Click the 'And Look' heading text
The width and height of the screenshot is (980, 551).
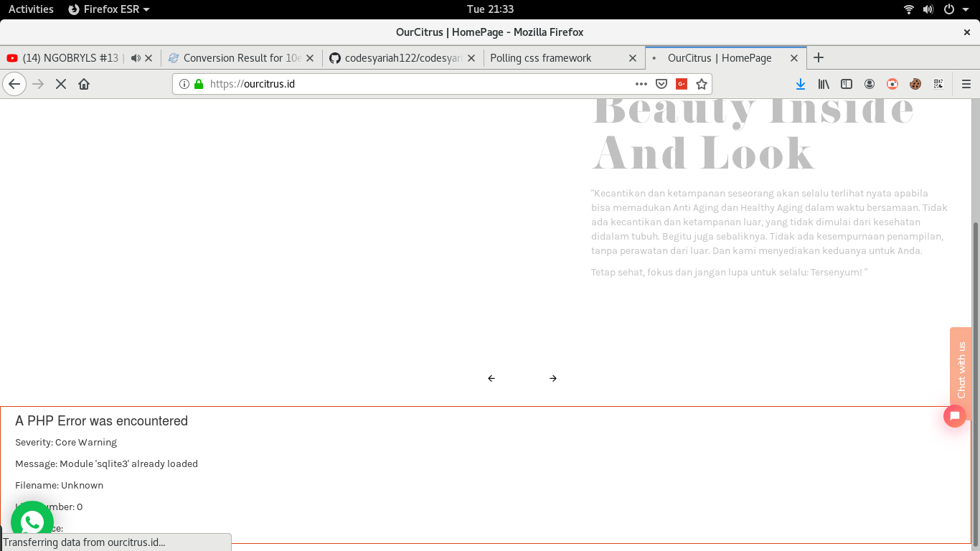pyautogui.click(x=703, y=153)
